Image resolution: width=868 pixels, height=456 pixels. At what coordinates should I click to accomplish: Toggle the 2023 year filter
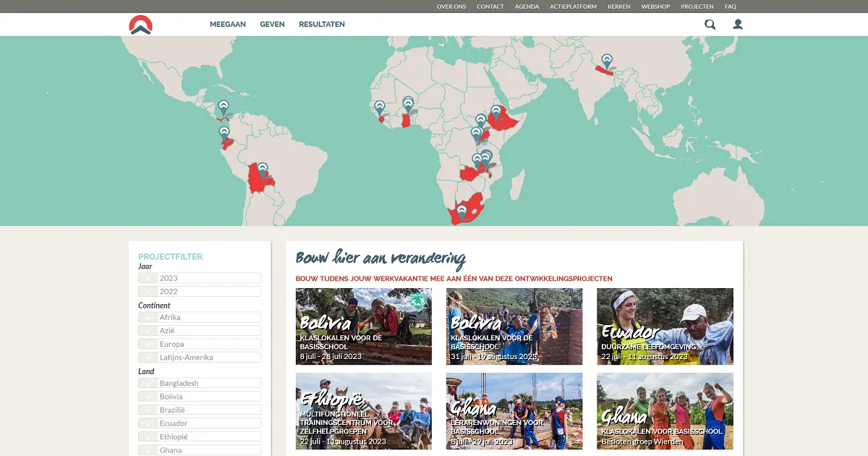(148, 278)
